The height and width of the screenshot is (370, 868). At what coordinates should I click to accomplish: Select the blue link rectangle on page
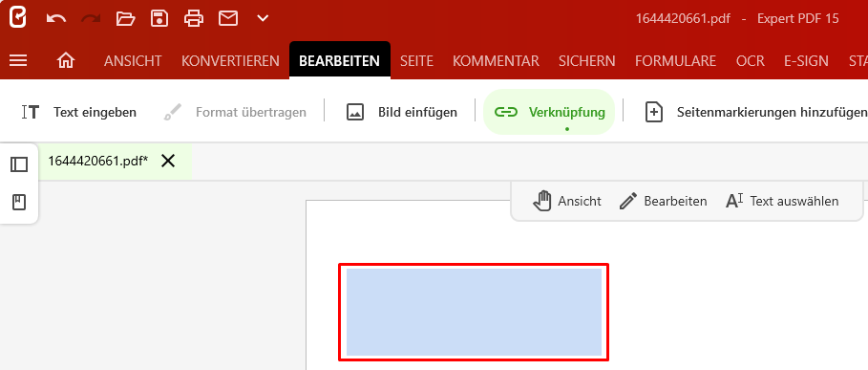click(x=474, y=312)
